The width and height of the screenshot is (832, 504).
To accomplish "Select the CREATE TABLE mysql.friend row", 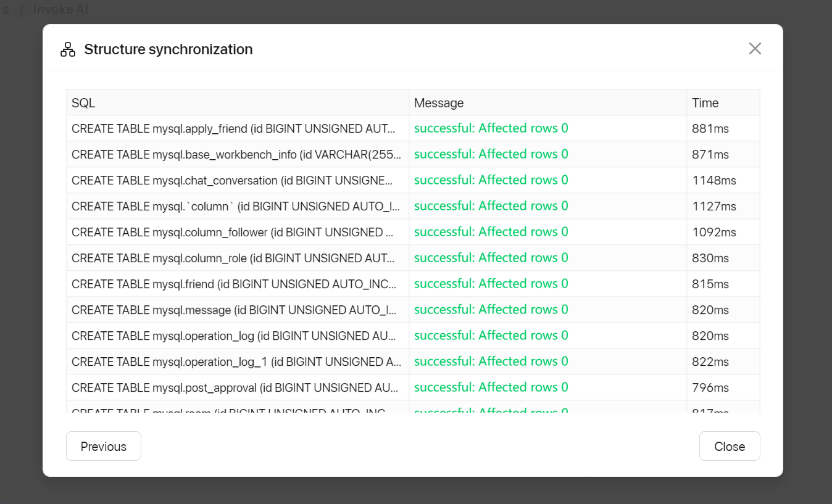I will click(413, 284).
